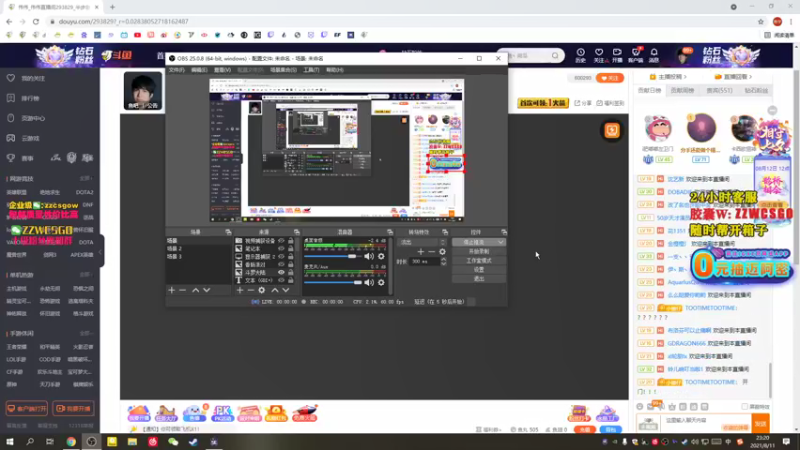Viewport: 800px width, 450px height.
Task: Remove selected source with minus icon
Action: [251, 290]
